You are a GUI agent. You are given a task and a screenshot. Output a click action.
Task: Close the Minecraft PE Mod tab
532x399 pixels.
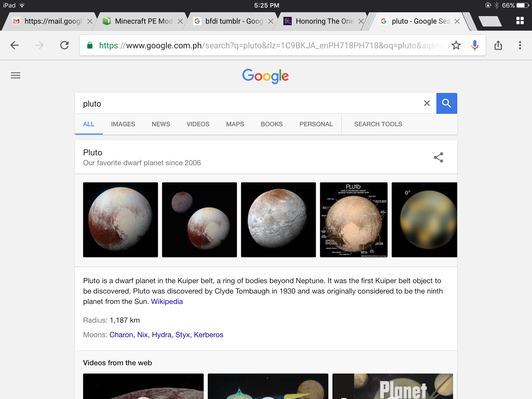coord(180,21)
